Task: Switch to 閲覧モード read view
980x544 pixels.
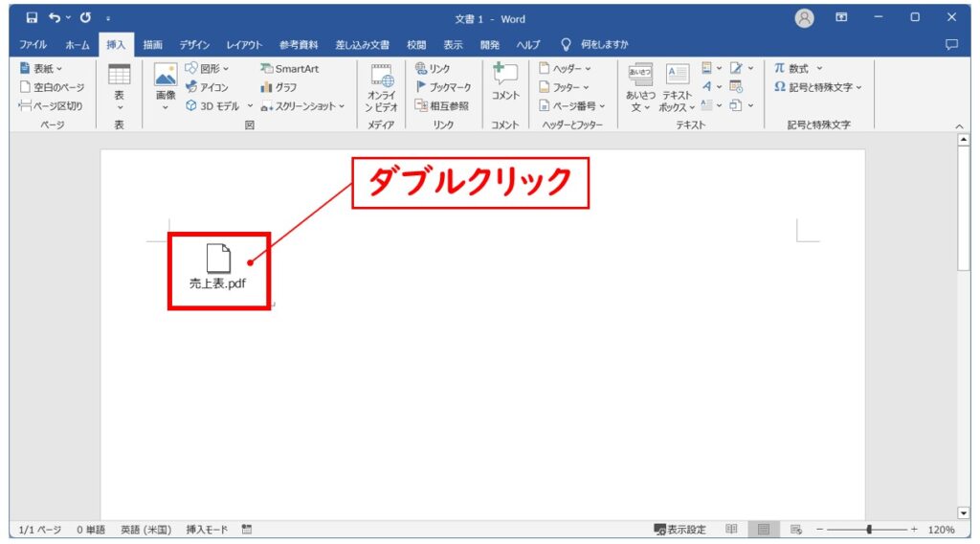Action: pyautogui.click(x=731, y=530)
